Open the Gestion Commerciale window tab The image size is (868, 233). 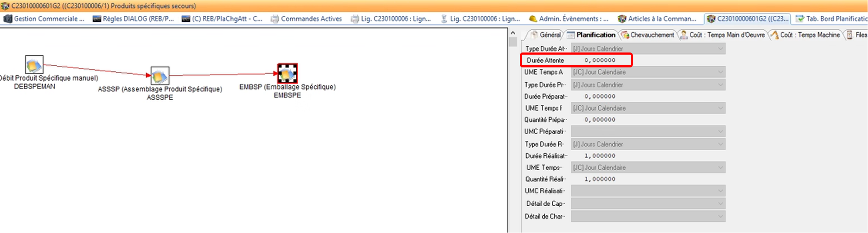coord(44,19)
